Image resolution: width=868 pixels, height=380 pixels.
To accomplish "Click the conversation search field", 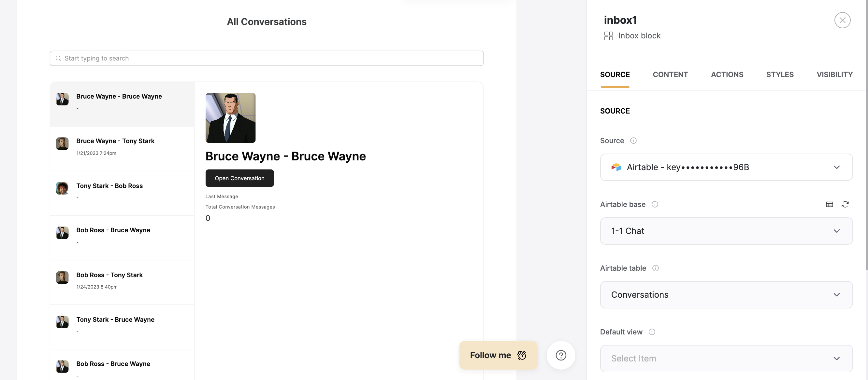I will coord(266,58).
